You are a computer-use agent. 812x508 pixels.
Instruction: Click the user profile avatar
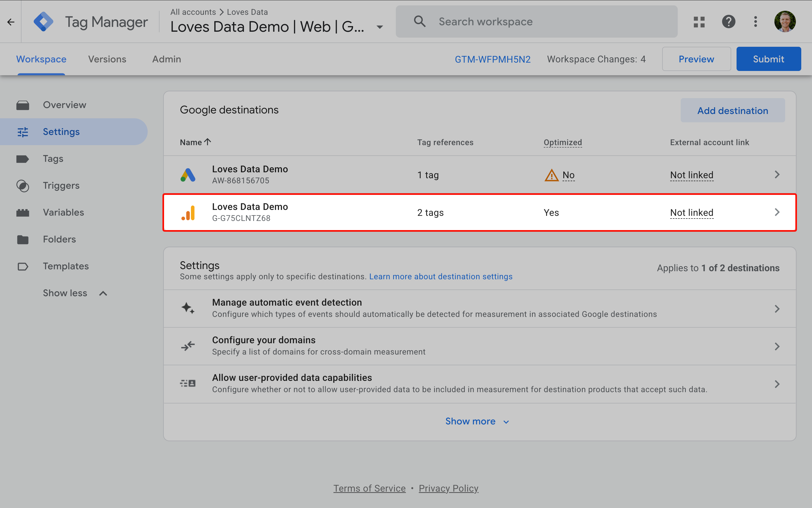click(785, 22)
